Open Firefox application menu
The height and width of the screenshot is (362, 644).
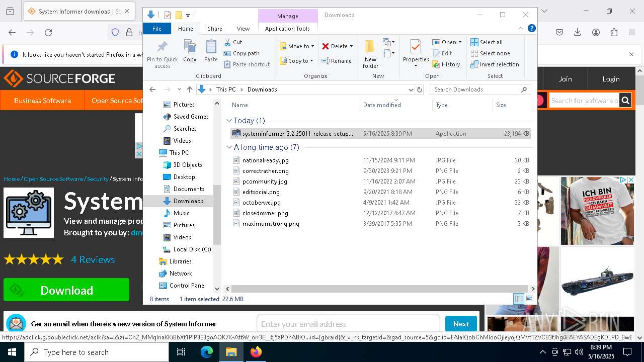(x=632, y=33)
